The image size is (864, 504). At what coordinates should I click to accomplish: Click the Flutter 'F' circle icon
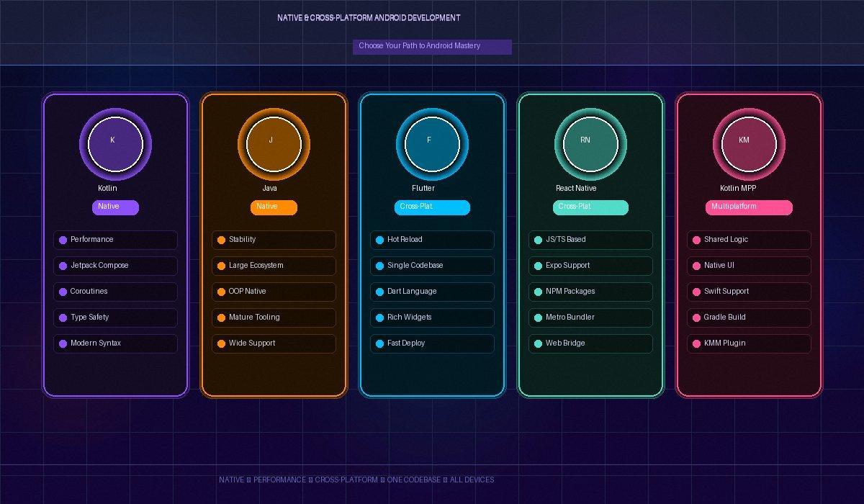(432, 144)
